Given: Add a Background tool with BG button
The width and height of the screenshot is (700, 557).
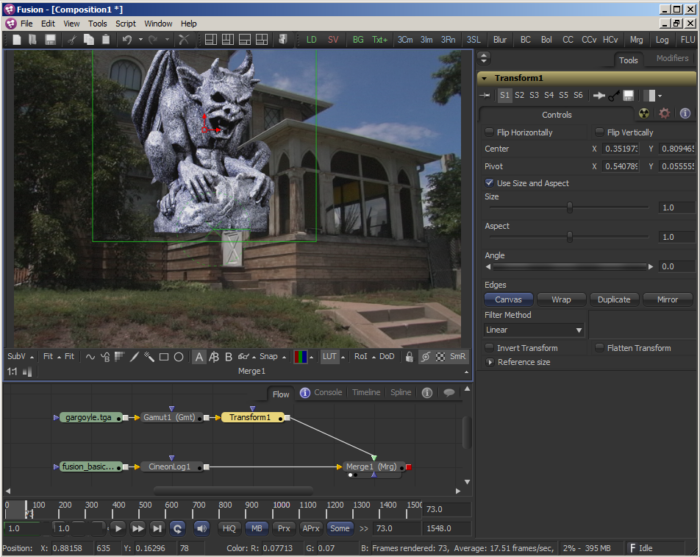Looking at the screenshot, I should click(358, 40).
